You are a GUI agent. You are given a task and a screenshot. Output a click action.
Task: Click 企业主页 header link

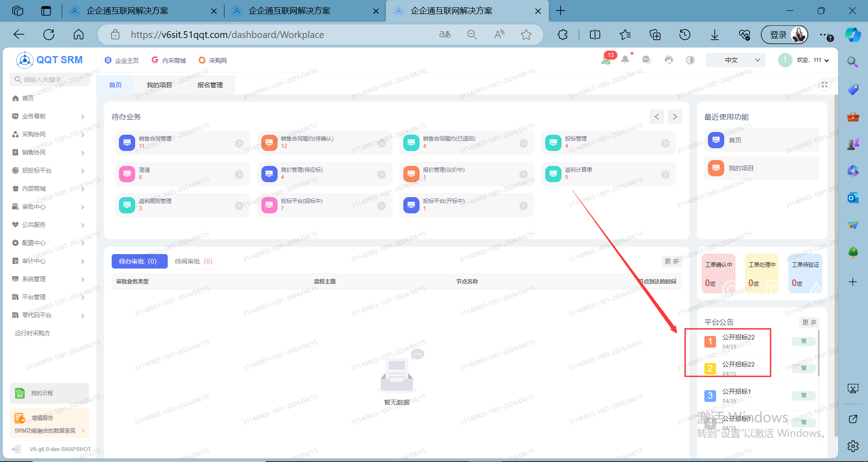click(x=122, y=60)
